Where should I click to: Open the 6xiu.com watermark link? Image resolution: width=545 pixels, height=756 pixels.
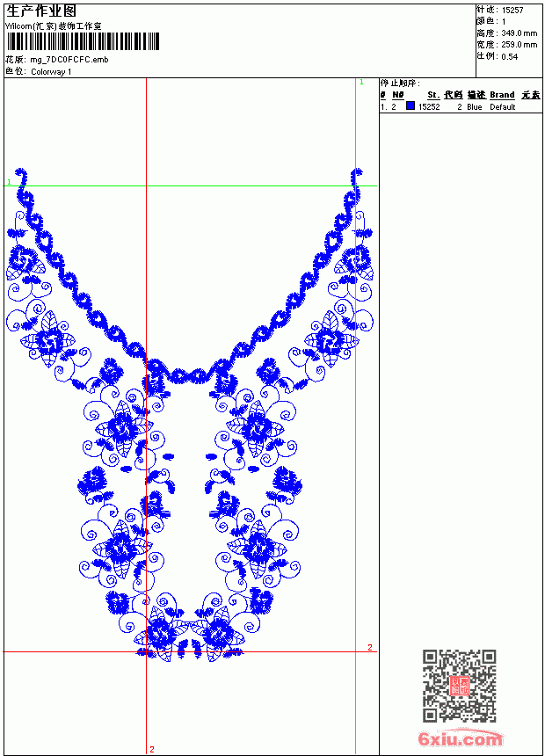pyautogui.click(x=460, y=738)
